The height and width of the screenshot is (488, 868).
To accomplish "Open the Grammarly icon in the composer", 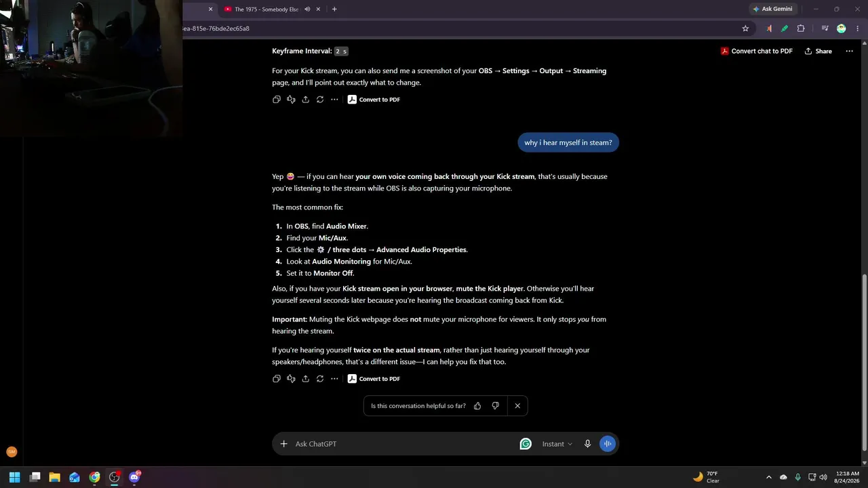I will click(526, 444).
